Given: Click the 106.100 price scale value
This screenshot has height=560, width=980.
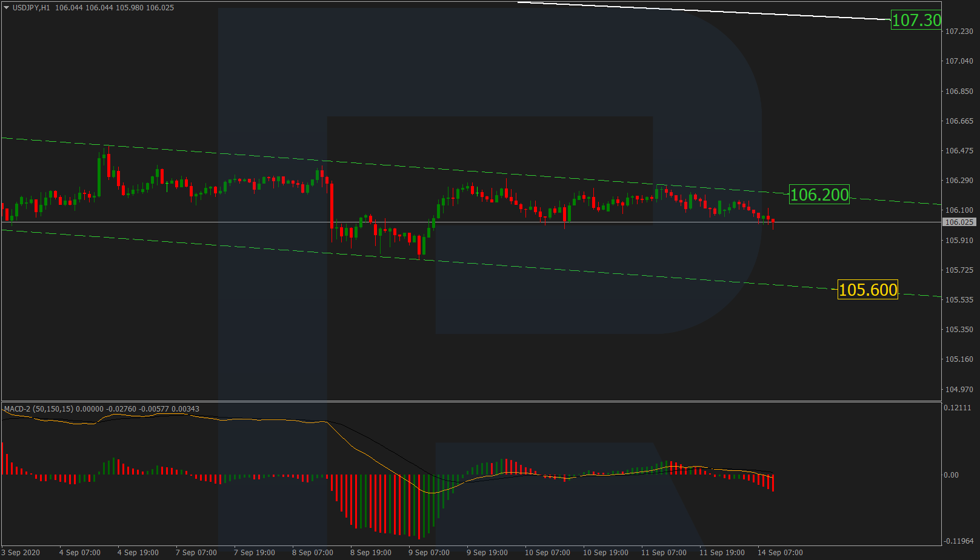Looking at the screenshot, I should 959,210.
